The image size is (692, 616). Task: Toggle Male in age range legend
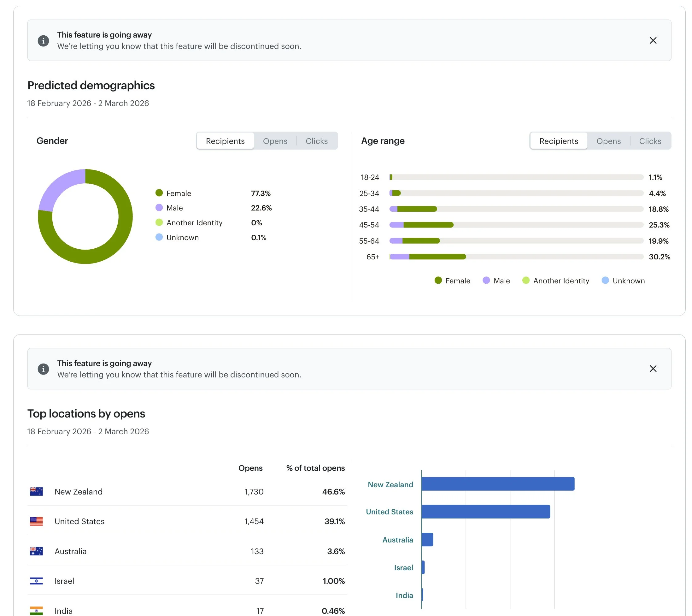pyautogui.click(x=496, y=281)
